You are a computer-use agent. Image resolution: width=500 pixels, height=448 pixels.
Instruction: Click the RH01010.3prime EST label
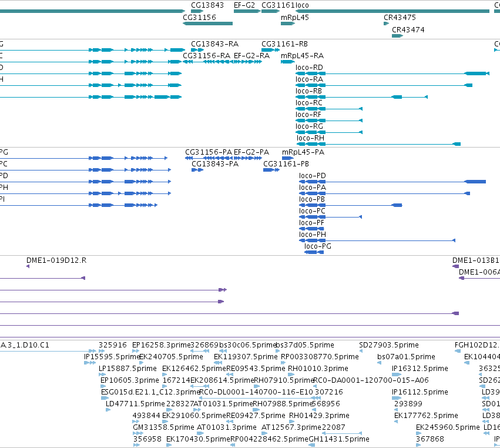click(318, 369)
